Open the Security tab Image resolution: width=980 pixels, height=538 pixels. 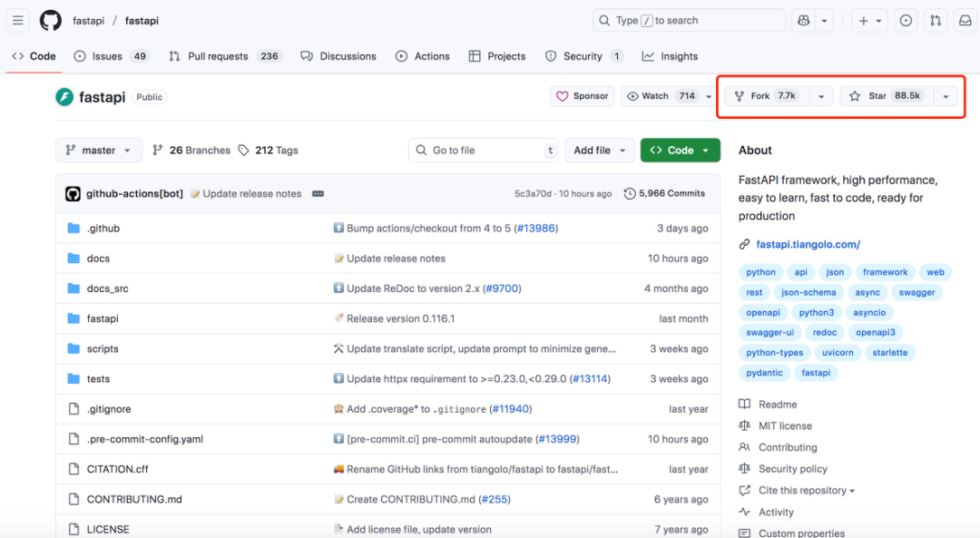[x=584, y=56]
